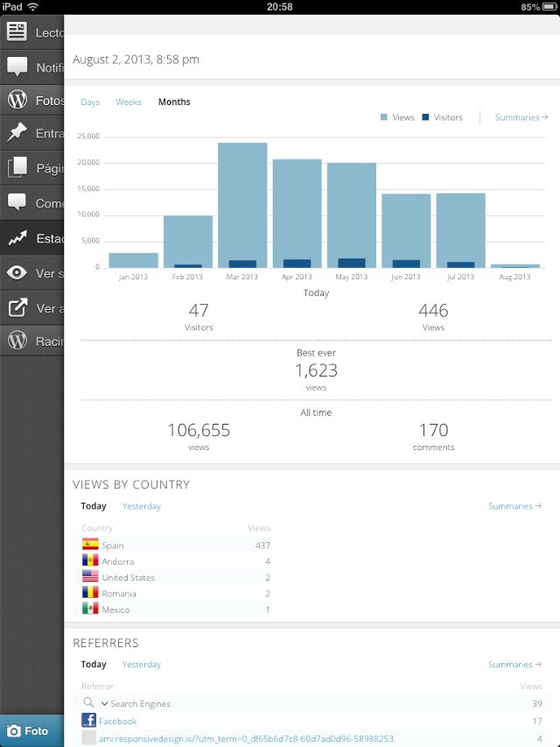Tap the external link arrow icon
Image resolution: width=560 pixels, height=747 pixels.
[x=17, y=307]
